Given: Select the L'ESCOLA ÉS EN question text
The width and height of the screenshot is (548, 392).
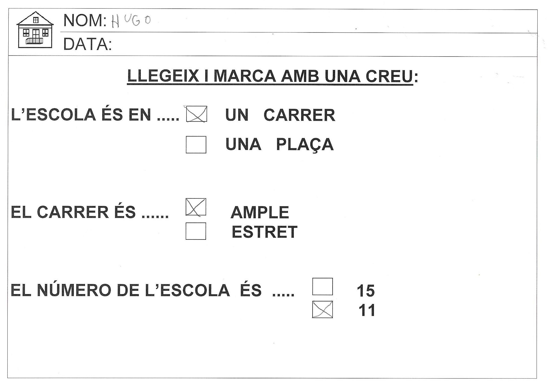Looking at the screenshot, I should pyautogui.click(x=95, y=115).
